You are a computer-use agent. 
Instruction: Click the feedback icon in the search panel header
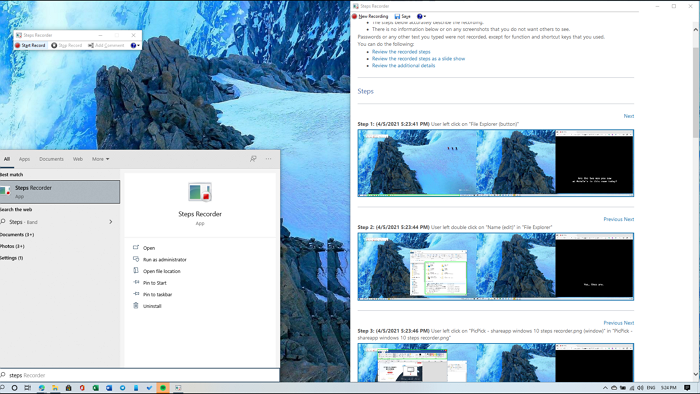click(x=253, y=159)
